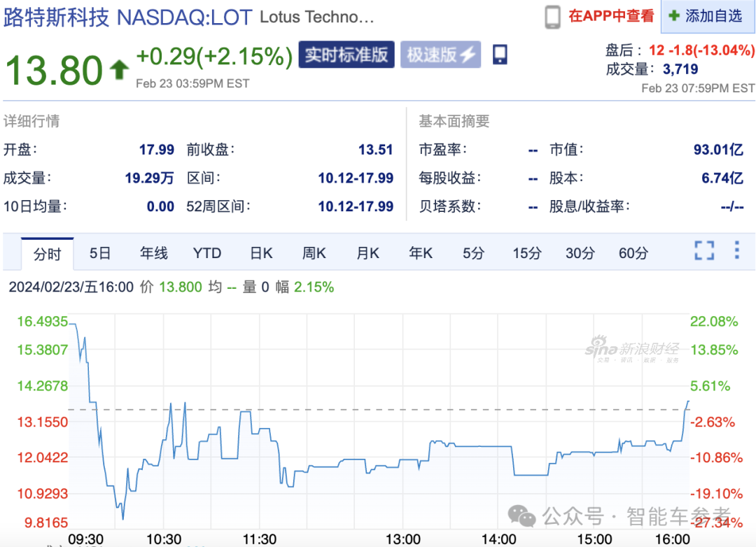The height and width of the screenshot is (547, 756).
Task: Click the 成交量 value 19.29万
Action: point(150,178)
